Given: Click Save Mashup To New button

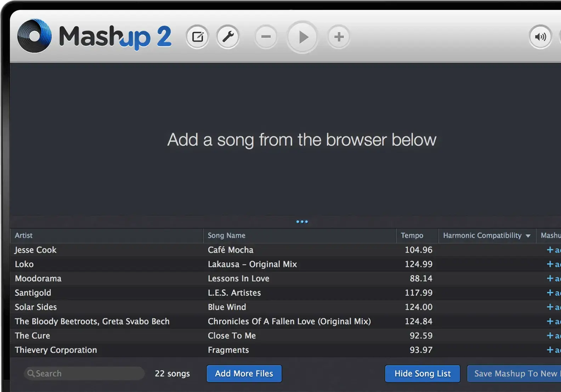Looking at the screenshot, I should [x=514, y=374].
